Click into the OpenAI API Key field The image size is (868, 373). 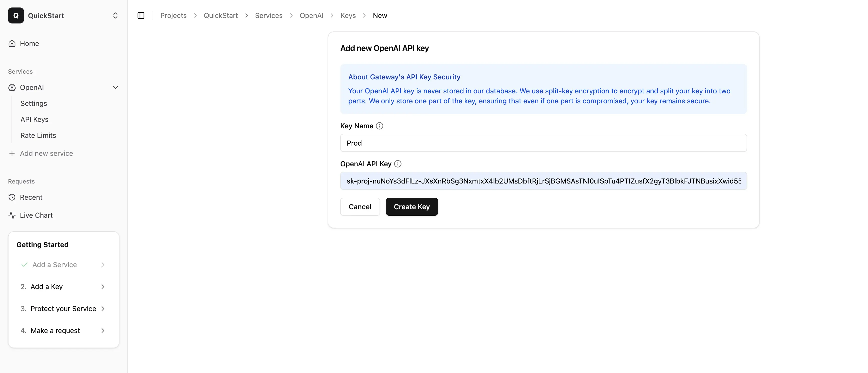point(543,181)
